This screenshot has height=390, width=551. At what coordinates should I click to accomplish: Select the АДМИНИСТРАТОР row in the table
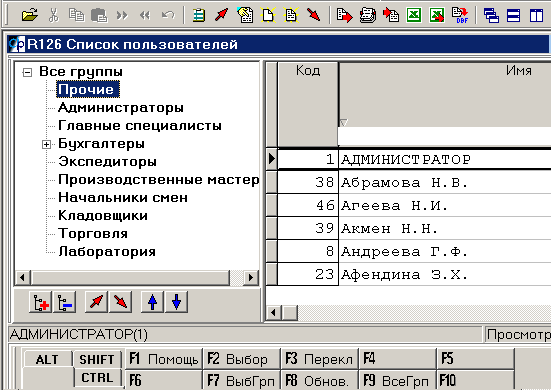click(409, 159)
